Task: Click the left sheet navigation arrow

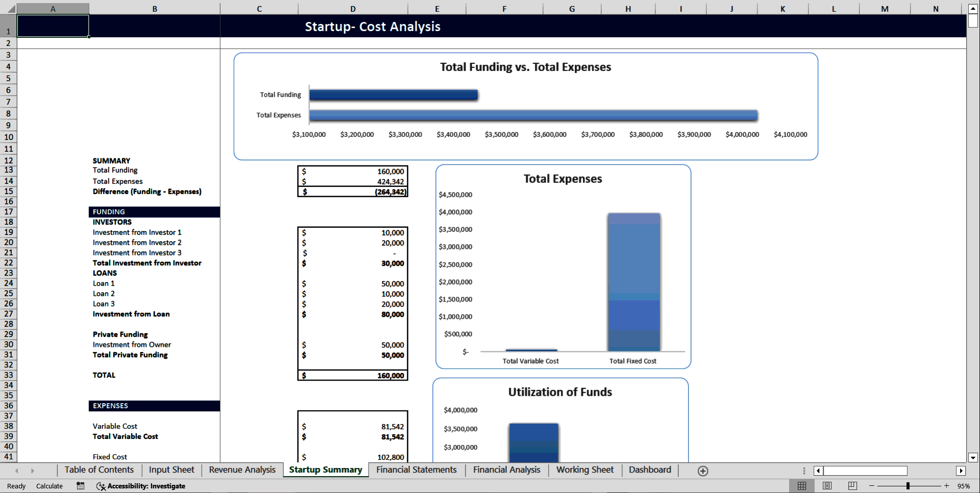Action: click(17, 471)
